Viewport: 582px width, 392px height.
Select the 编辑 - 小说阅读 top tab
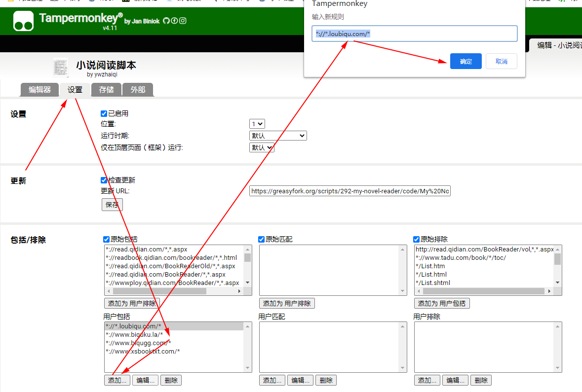[x=556, y=45]
